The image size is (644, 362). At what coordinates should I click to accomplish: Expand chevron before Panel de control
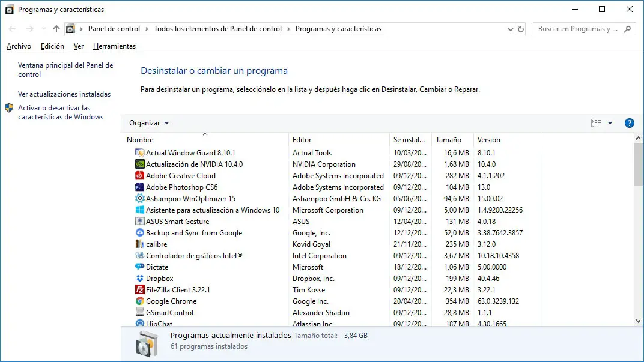[x=81, y=29]
